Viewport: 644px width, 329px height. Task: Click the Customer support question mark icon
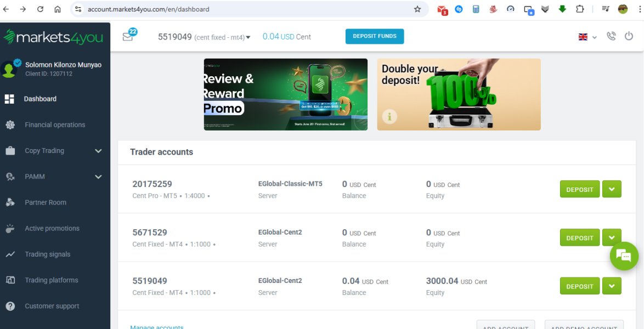point(10,306)
